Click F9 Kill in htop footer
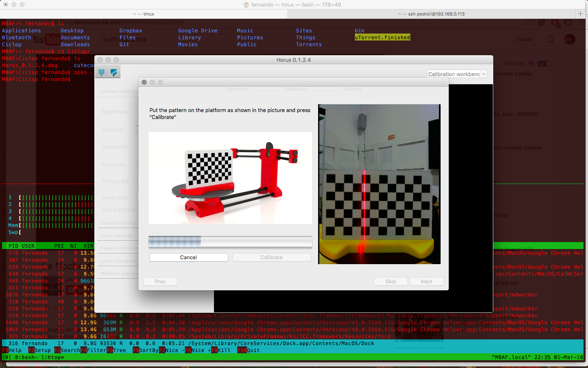 click(x=221, y=350)
